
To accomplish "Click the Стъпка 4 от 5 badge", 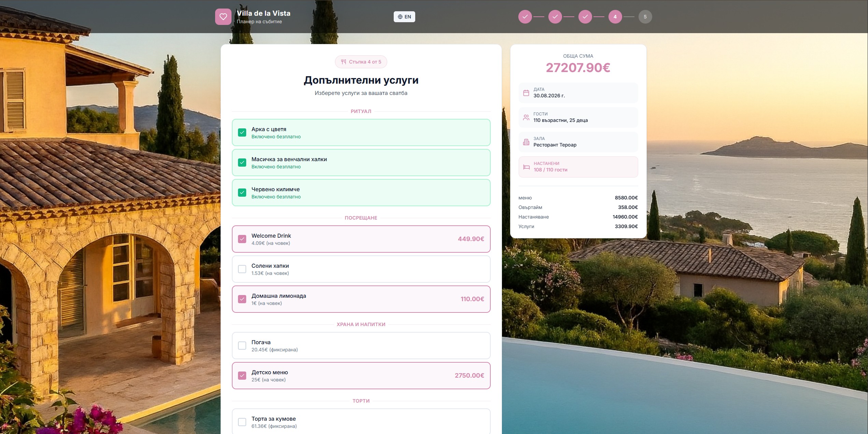I will coord(361,62).
